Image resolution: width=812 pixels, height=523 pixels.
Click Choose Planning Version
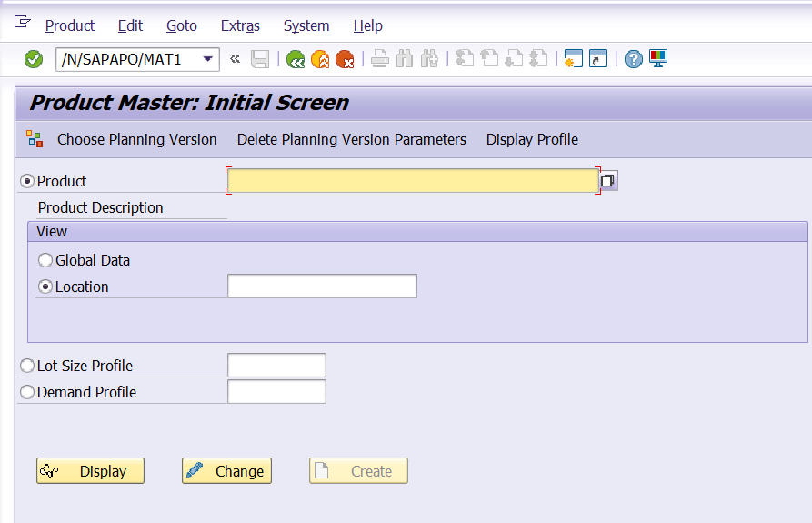(136, 139)
